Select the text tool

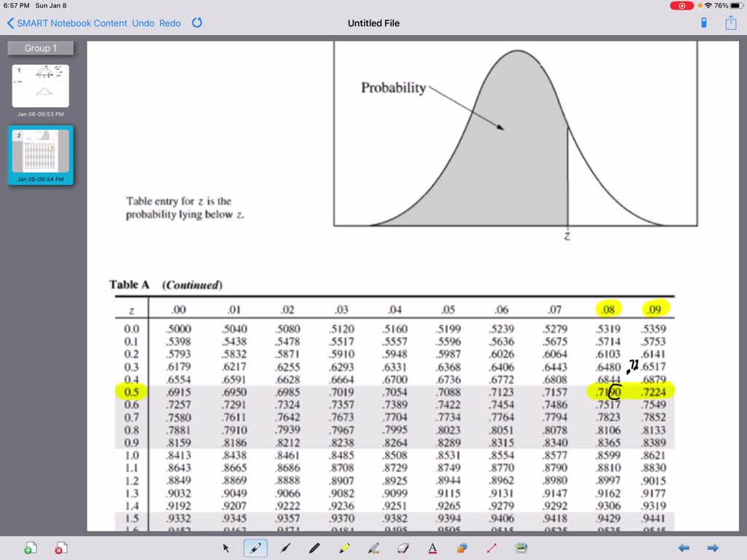[433, 548]
